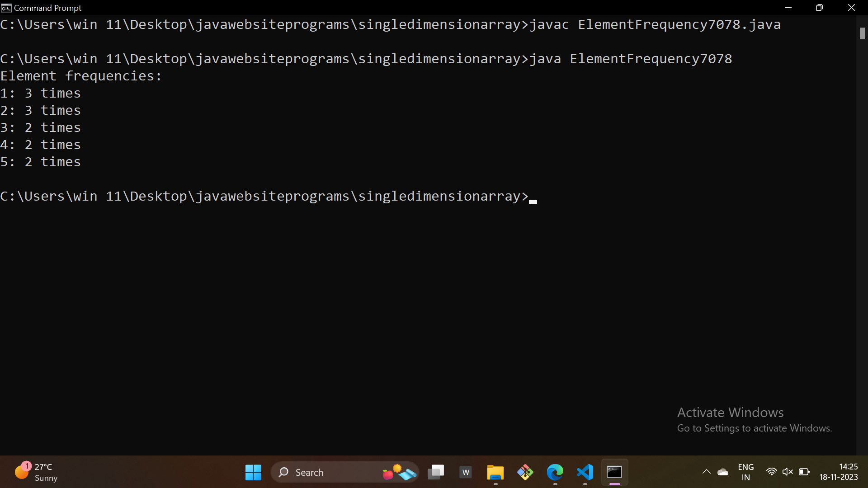
Task: Launch the colorful diamond app icon on taskbar
Action: pos(525,472)
